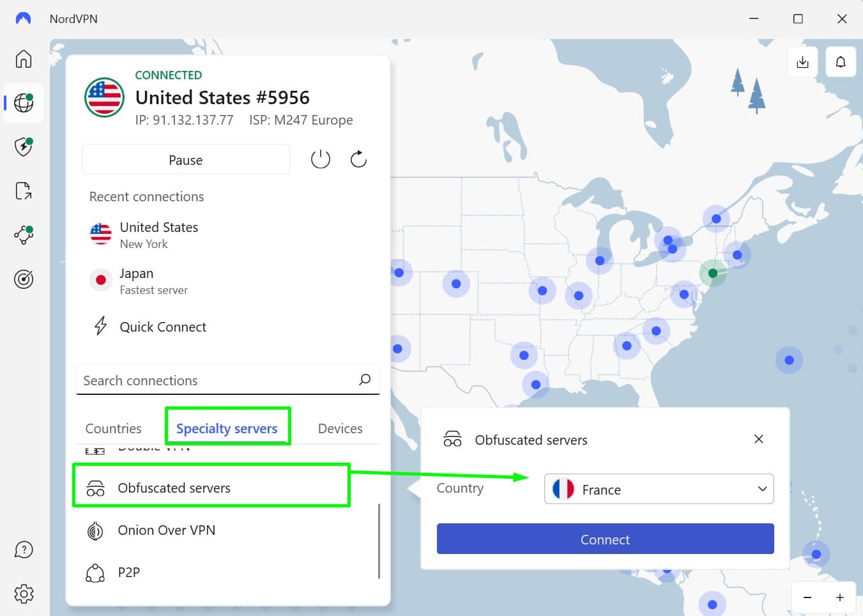Click the reconnect refresh icon
Screen dimensions: 863x616
pos(358,159)
